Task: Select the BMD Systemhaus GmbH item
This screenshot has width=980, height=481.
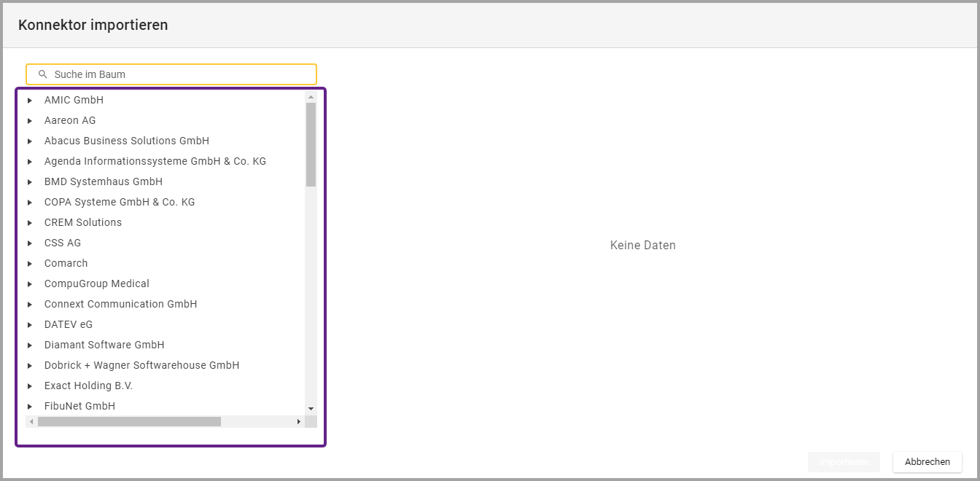Action: pos(103,181)
